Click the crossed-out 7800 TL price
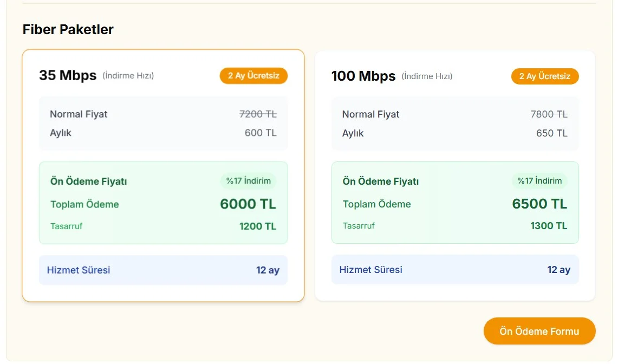This screenshot has height=364, width=618. (549, 114)
